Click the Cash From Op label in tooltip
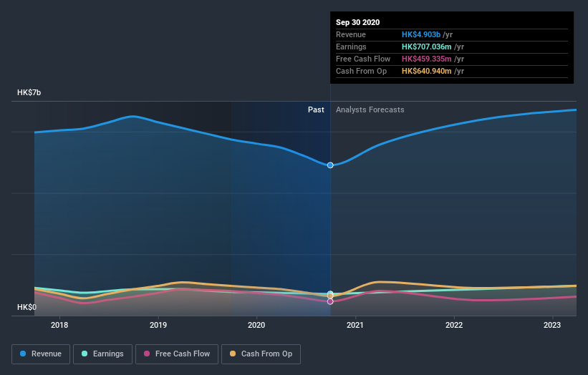Screen dimensions: 588x375 pyautogui.click(x=361, y=71)
